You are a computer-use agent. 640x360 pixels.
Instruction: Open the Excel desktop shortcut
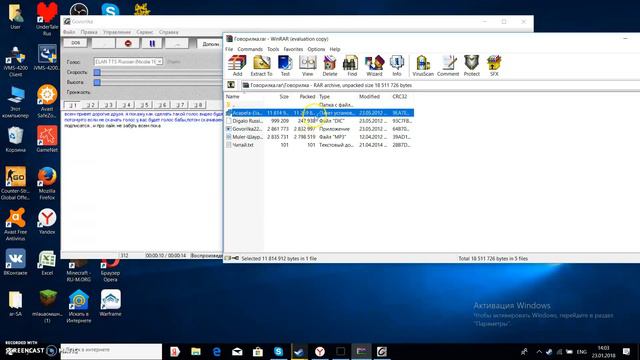coord(47,263)
